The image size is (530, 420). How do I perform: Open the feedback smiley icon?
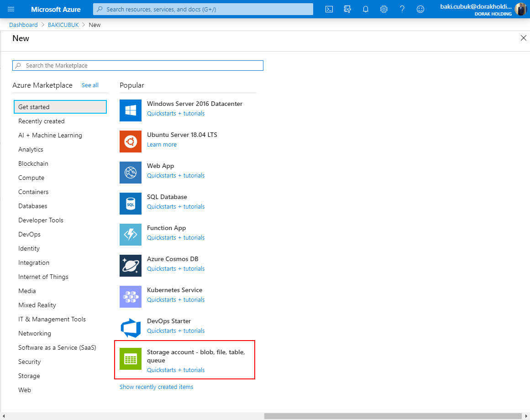(x=420, y=9)
